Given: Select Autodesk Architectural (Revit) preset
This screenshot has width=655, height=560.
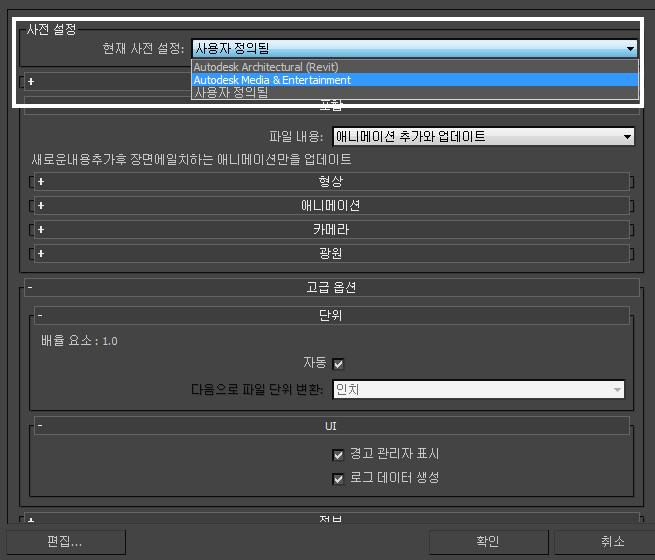Looking at the screenshot, I should click(x=414, y=67).
